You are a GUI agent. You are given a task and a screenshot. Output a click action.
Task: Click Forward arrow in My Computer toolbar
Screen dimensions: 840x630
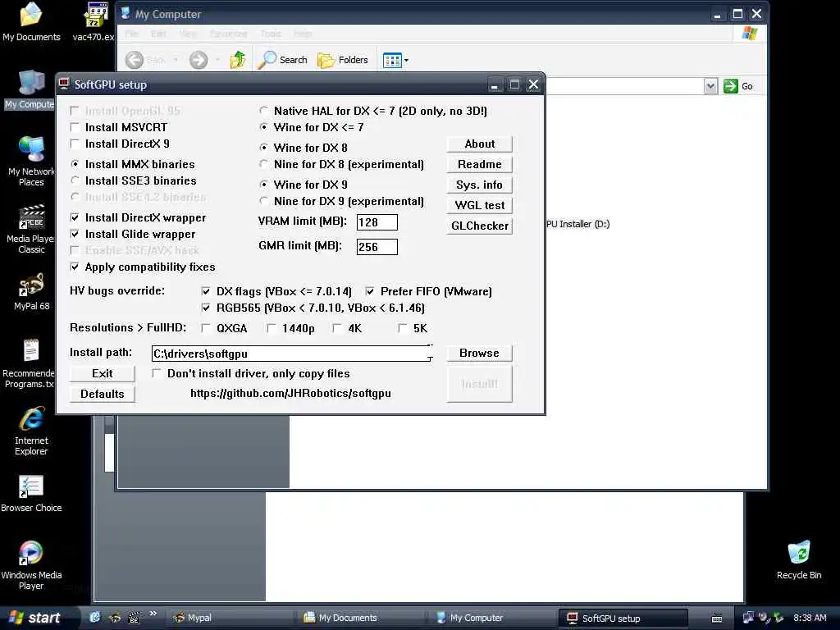click(x=199, y=60)
